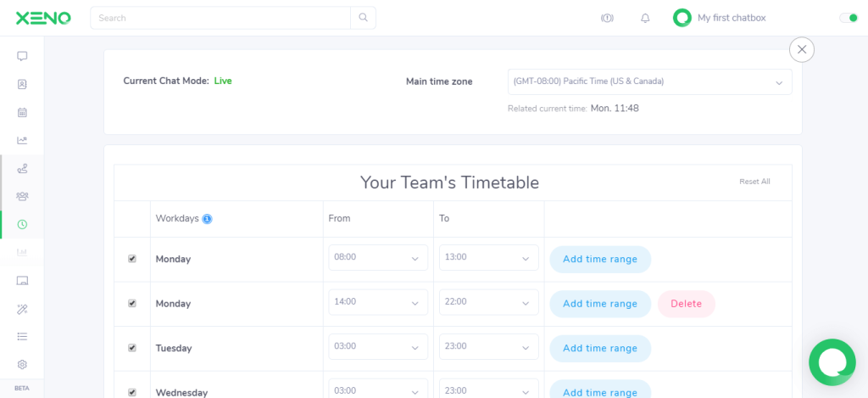Click the notifications bell icon
868x398 pixels.
click(645, 18)
